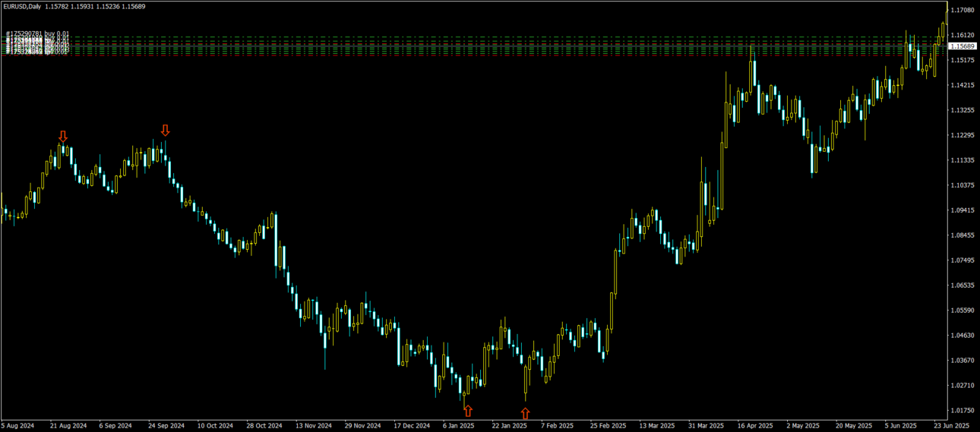This screenshot has width=980, height=432.
Task: Click the 1.02710 price scale label
Action: [963, 386]
